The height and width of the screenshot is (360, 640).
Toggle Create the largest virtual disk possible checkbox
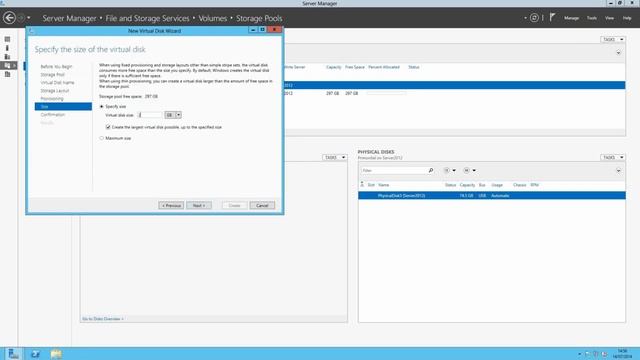[108, 127]
